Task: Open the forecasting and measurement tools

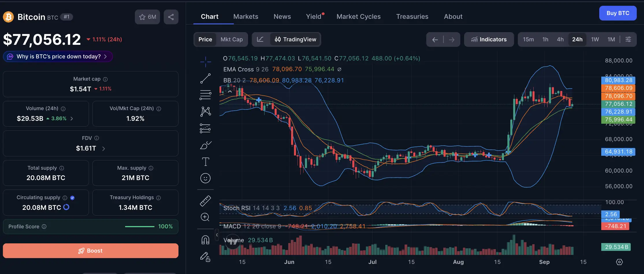Action: 205,128
